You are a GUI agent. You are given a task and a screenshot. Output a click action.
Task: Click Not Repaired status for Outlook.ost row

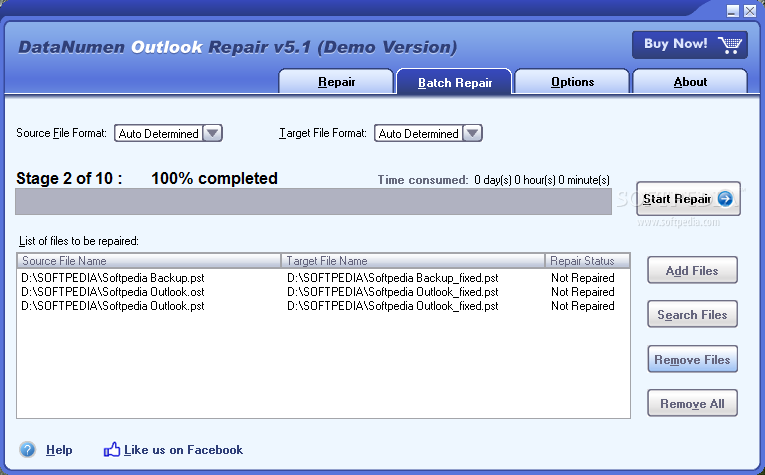tap(583, 292)
